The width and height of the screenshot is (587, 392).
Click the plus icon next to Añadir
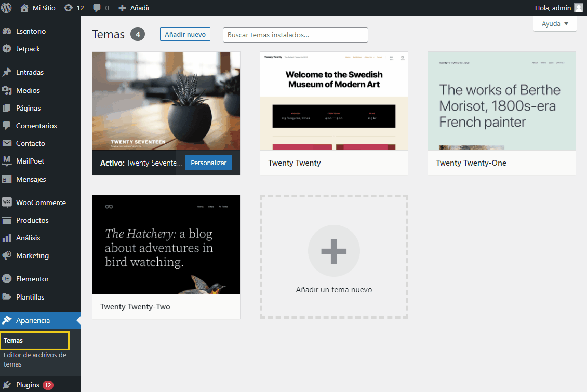(122, 8)
